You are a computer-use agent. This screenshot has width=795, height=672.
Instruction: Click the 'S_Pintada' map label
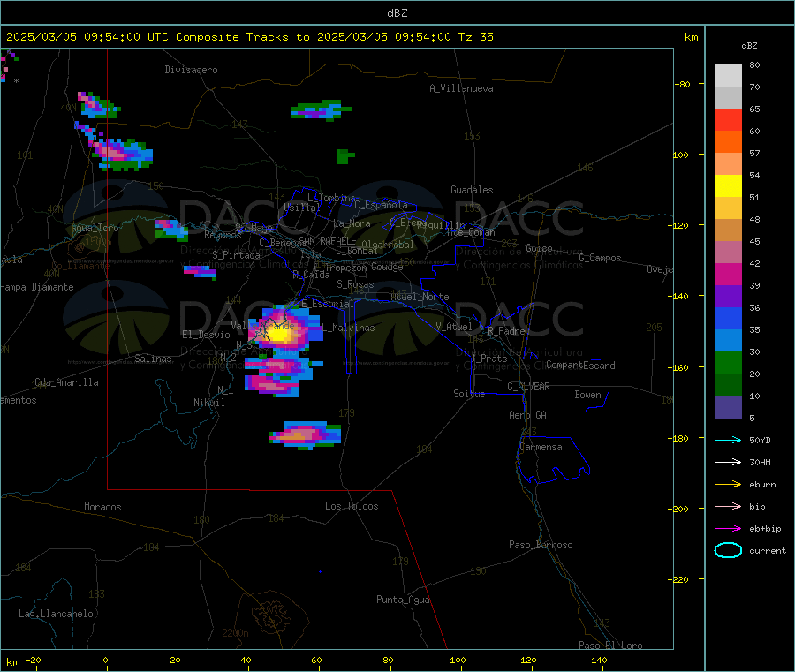[236, 255]
